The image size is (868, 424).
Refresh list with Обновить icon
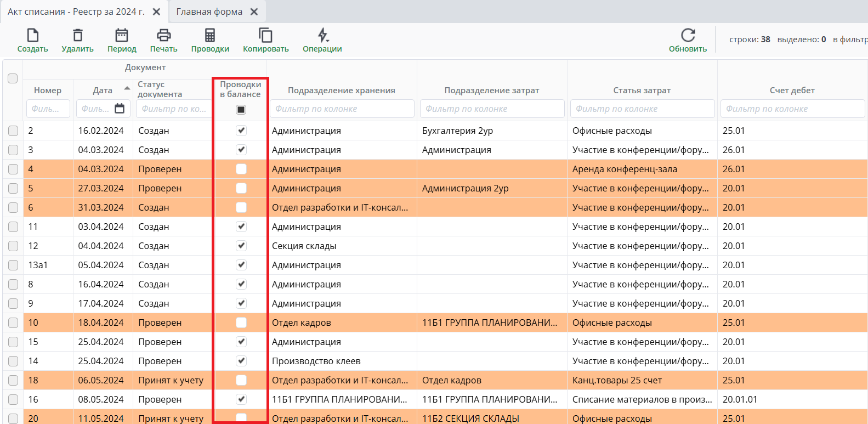tap(688, 36)
